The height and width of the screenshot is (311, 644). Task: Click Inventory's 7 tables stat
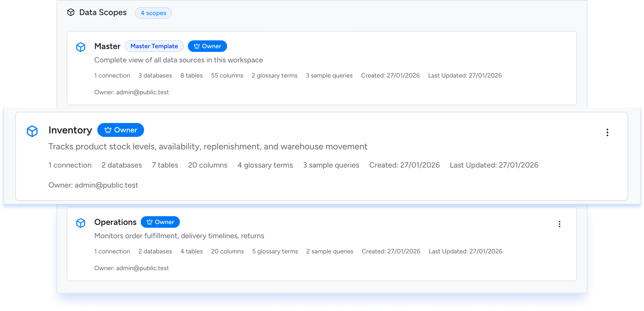165,165
